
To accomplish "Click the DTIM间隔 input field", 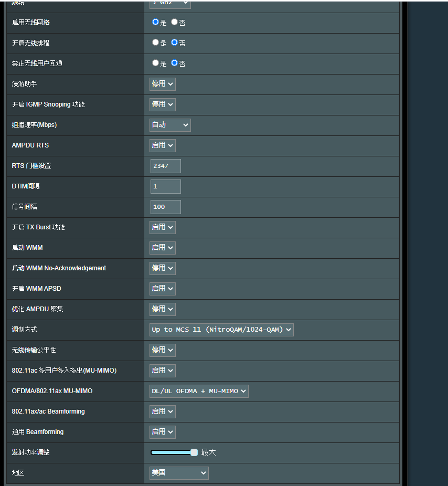I will [166, 186].
